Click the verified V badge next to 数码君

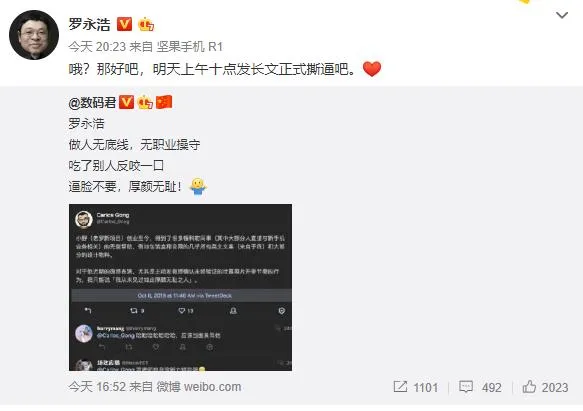[126, 102]
